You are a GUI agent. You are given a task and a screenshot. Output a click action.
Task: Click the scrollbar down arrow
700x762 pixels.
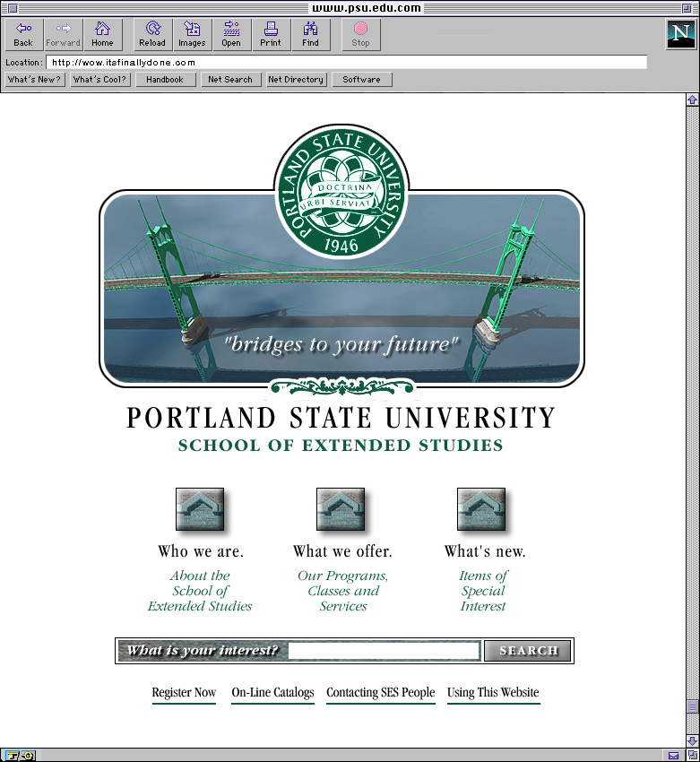point(693,741)
